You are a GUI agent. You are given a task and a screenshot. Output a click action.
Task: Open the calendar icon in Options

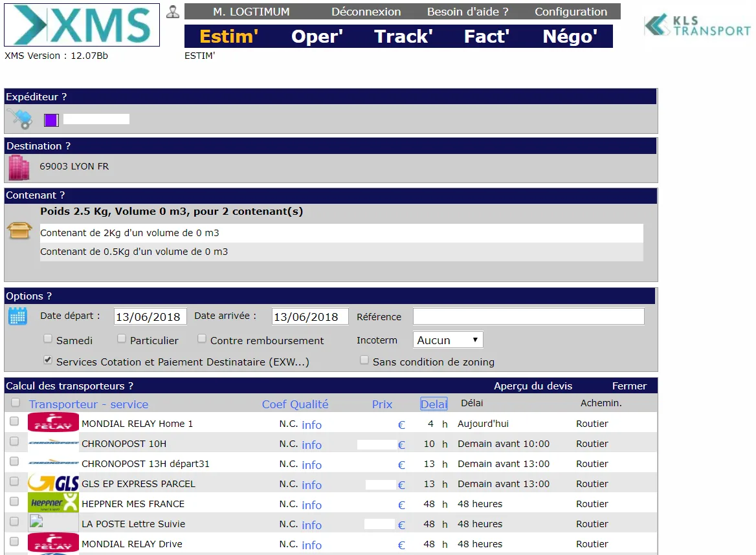(x=18, y=316)
